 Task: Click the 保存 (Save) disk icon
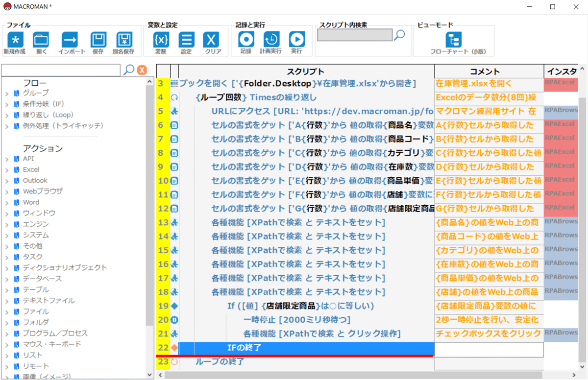tap(98, 40)
